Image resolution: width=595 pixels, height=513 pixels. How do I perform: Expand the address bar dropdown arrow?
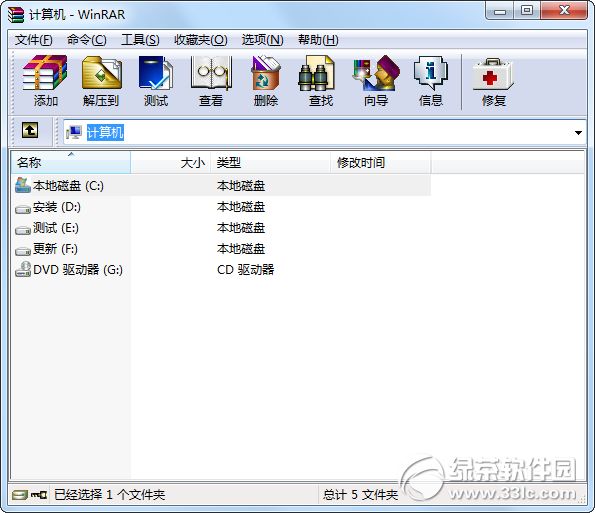pos(578,132)
